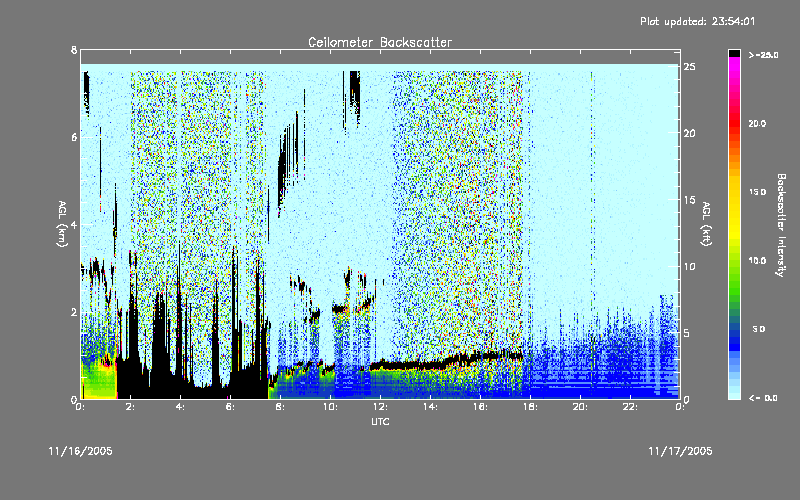Click the "6" tick on the km axis

click(x=74, y=137)
